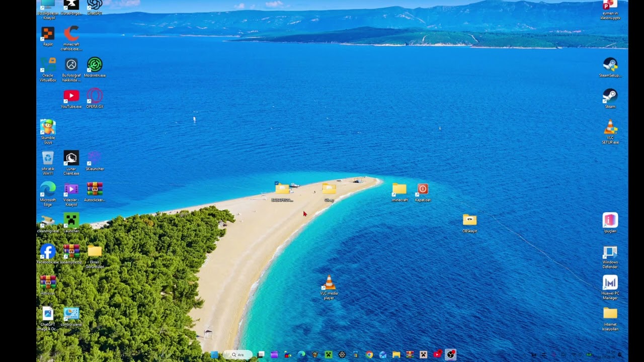Viewport: 644px width, 362px height.
Task: Launch Lunar Client.exe shortcut
Action: point(71,163)
